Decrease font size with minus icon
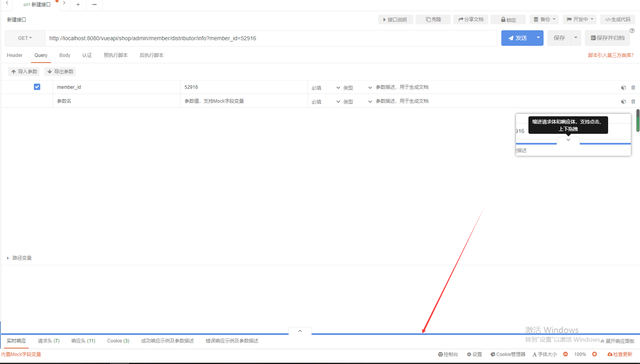 (565, 354)
